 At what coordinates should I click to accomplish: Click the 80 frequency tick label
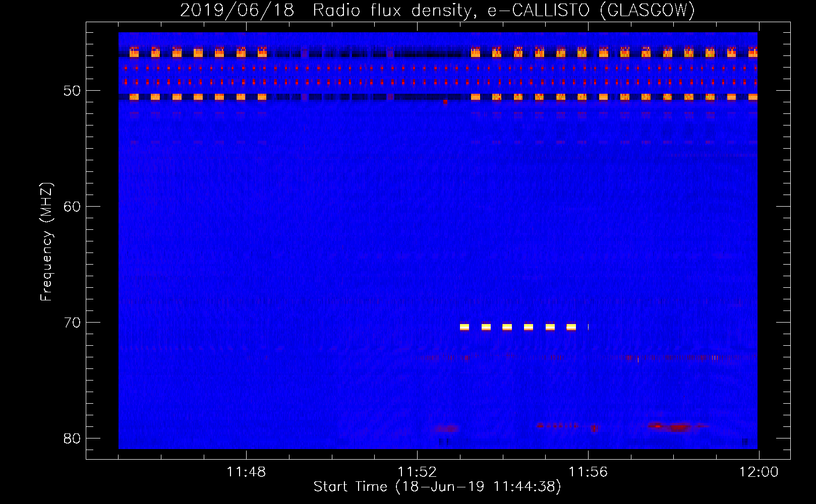tap(72, 438)
